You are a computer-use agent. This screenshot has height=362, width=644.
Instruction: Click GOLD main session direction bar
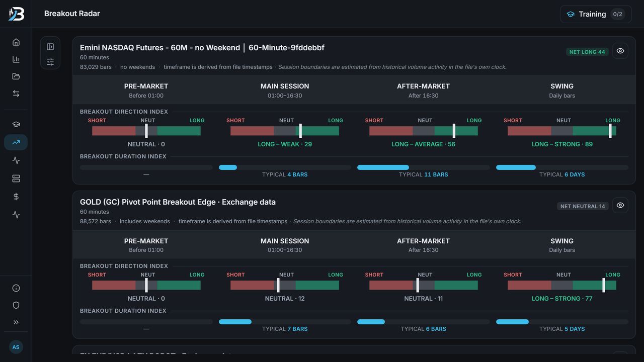click(x=285, y=285)
